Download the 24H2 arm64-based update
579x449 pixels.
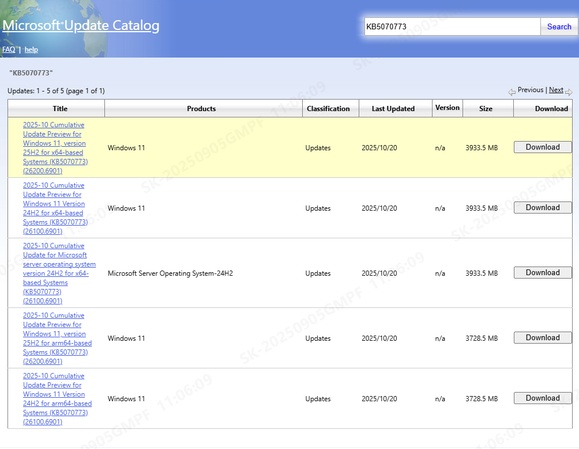(x=542, y=398)
